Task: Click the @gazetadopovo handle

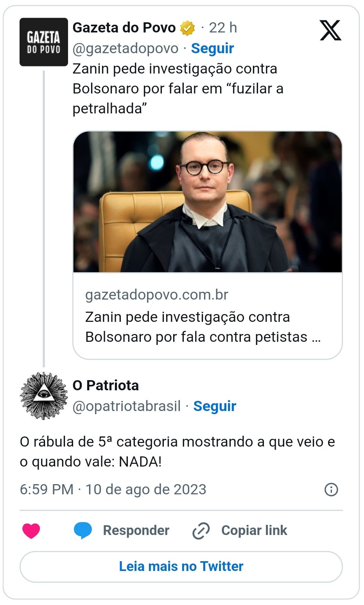Action: click(x=126, y=48)
